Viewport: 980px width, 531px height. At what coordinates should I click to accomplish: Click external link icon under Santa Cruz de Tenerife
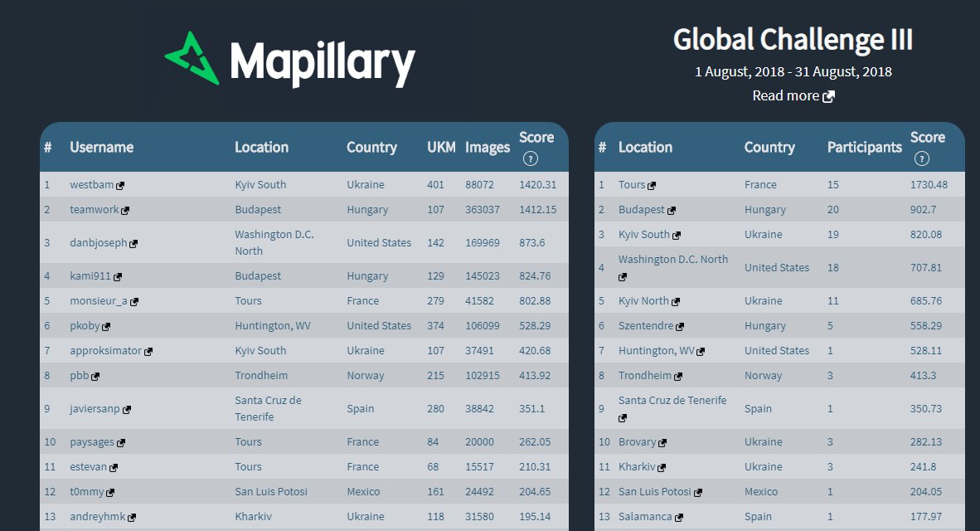click(623, 418)
